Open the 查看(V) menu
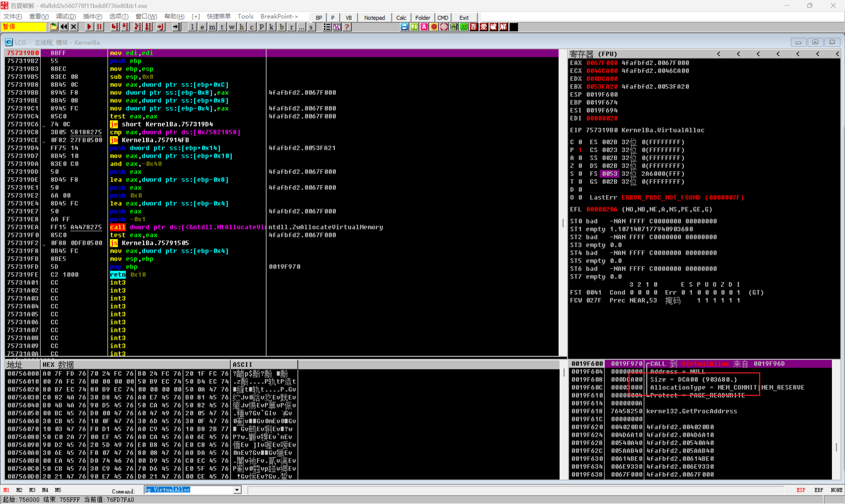This screenshot has height=504, width=845. pyautogui.click(x=39, y=16)
